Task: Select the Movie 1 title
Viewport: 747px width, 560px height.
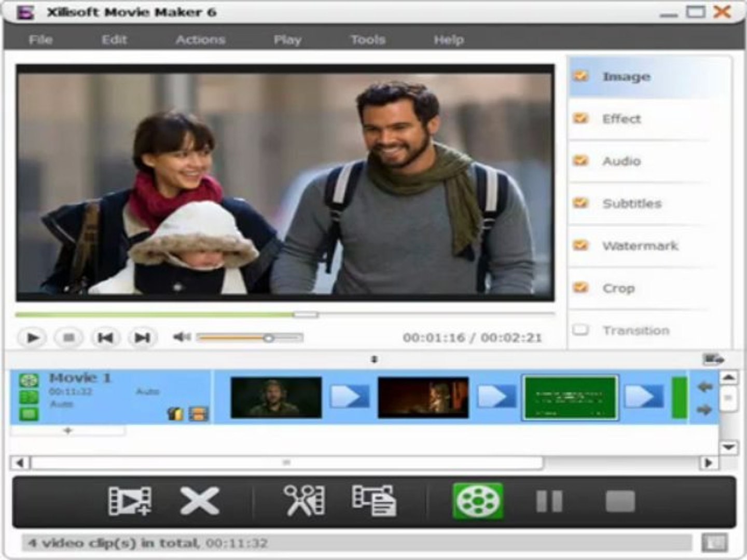Action: click(80, 378)
